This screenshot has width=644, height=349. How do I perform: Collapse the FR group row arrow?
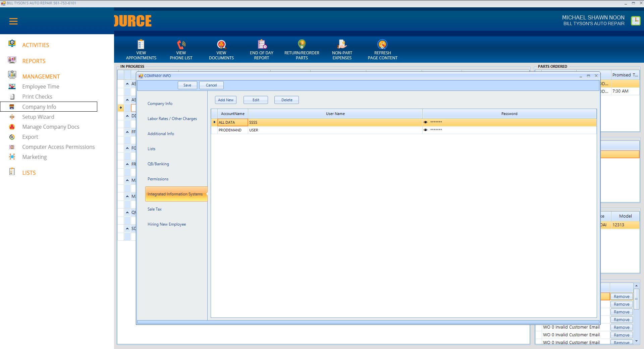[127, 164]
